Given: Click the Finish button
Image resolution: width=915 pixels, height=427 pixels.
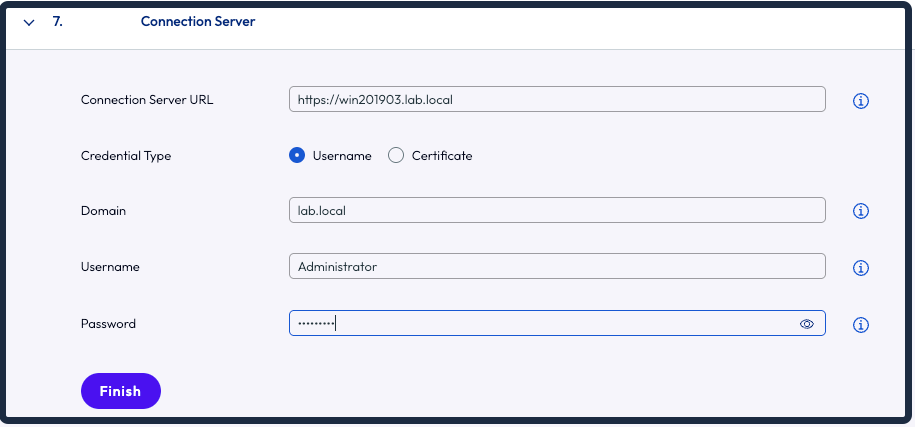Looking at the screenshot, I should coord(121,391).
